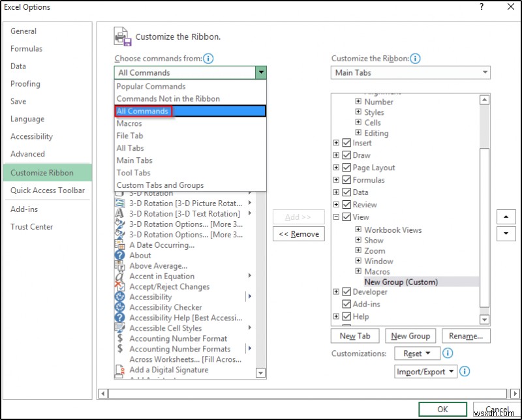
Task: Collapse the View tab tree
Action: click(x=336, y=217)
